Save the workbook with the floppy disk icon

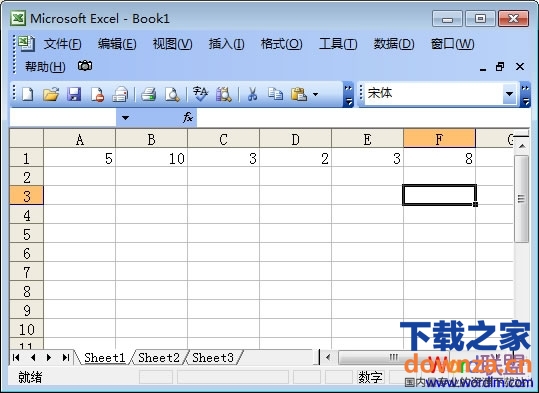74,94
